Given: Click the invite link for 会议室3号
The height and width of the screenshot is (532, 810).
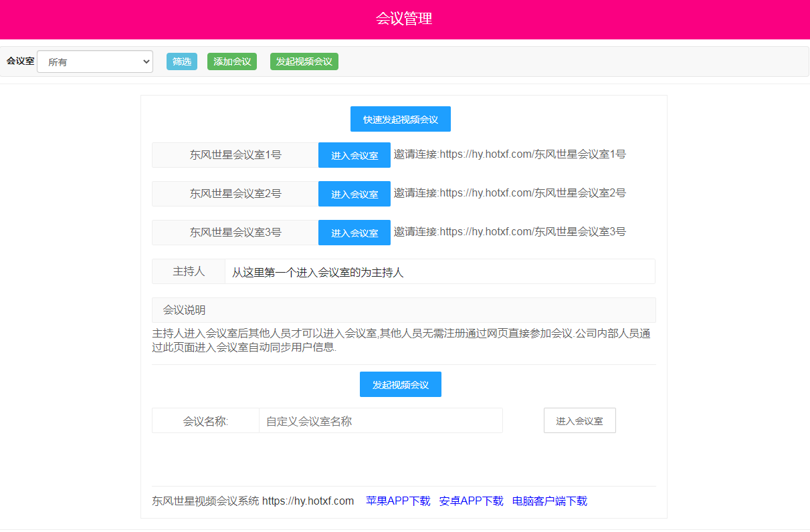Looking at the screenshot, I should [510, 231].
